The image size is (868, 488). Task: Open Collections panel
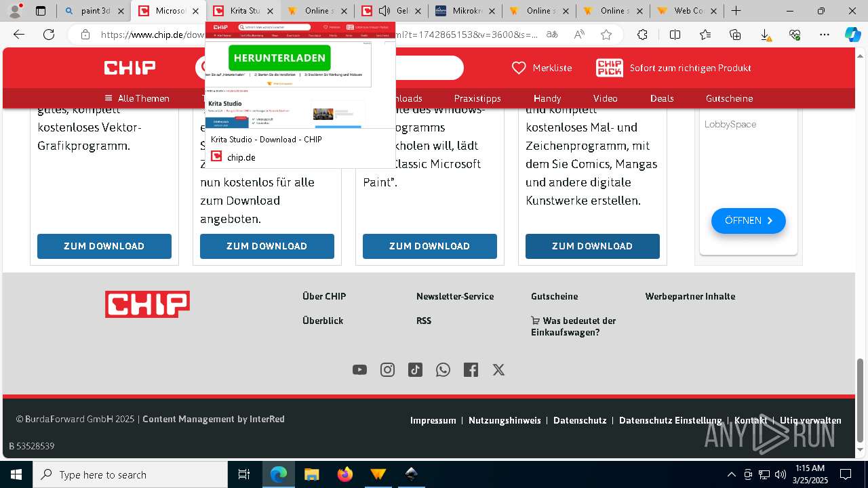coord(735,35)
